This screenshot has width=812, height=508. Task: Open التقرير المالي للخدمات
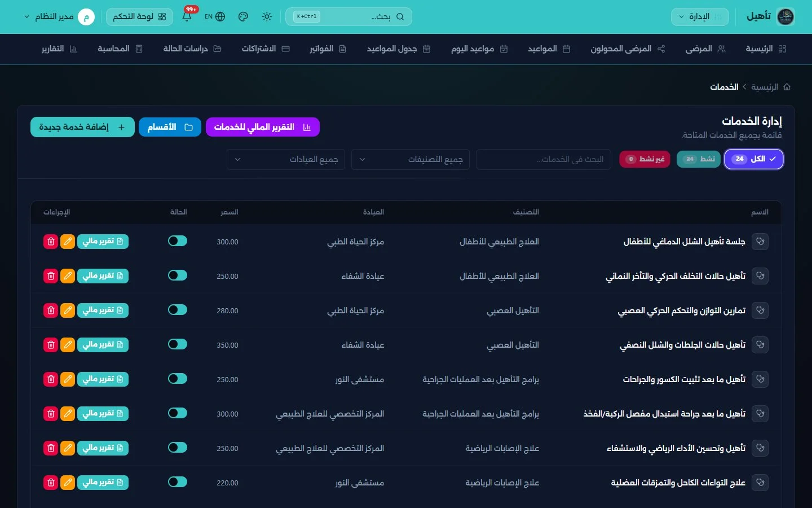(x=263, y=127)
